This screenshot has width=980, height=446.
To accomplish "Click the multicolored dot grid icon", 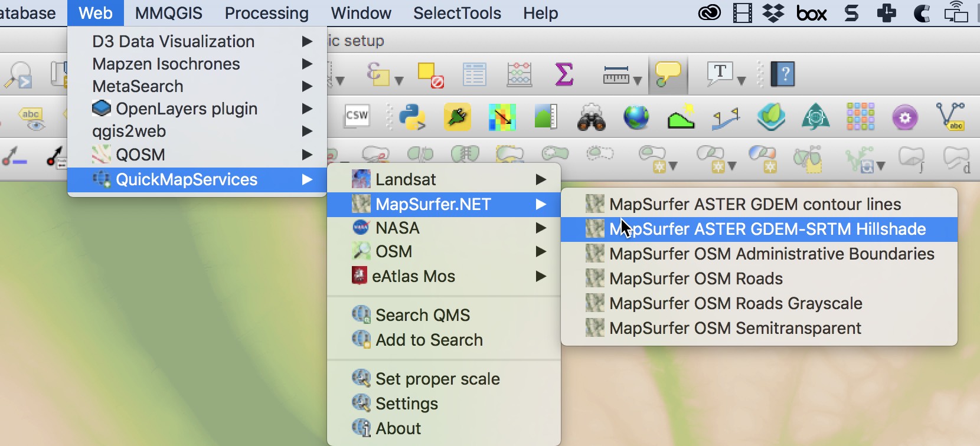I will (860, 116).
